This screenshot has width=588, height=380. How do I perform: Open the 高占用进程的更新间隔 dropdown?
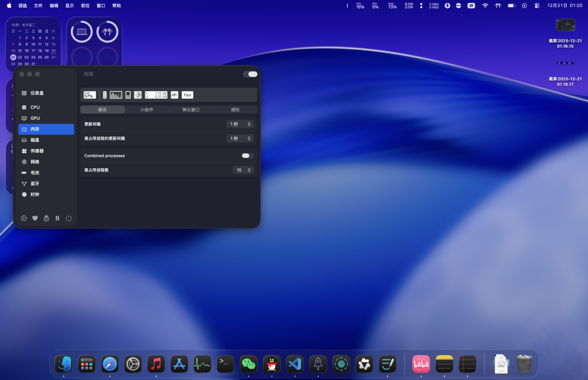239,138
